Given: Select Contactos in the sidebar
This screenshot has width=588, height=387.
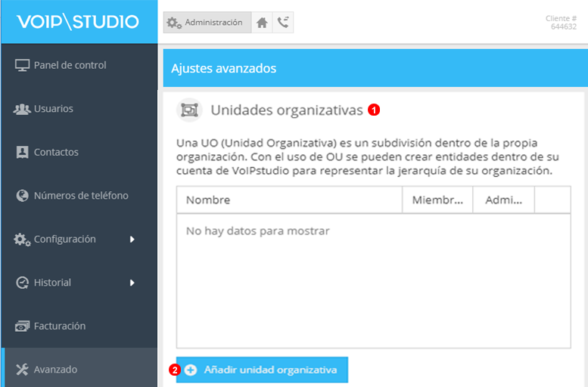Looking at the screenshot, I should tap(56, 152).
